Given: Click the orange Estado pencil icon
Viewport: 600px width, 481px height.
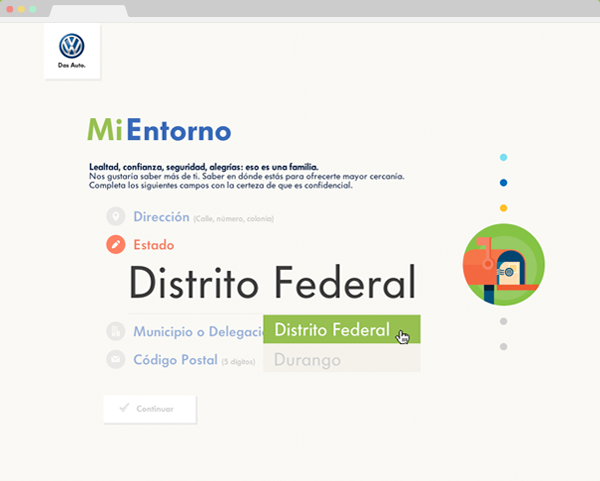Looking at the screenshot, I should pyautogui.click(x=116, y=245).
